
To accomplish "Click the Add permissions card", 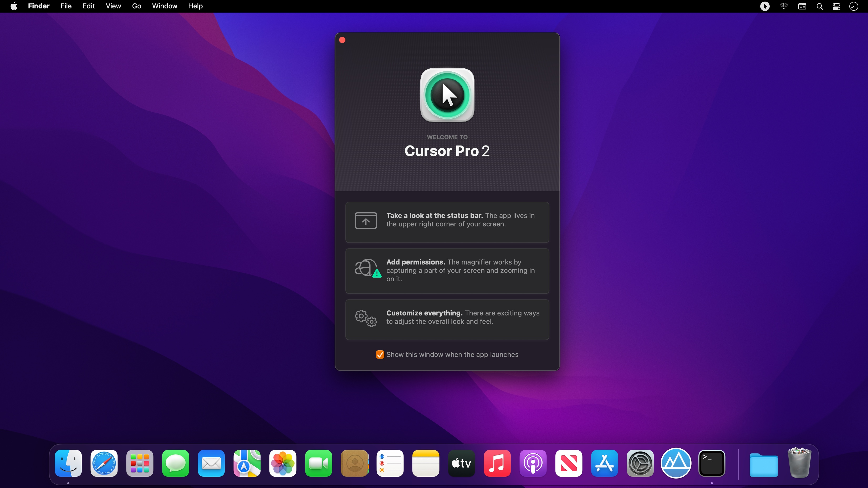I will (x=447, y=271).
